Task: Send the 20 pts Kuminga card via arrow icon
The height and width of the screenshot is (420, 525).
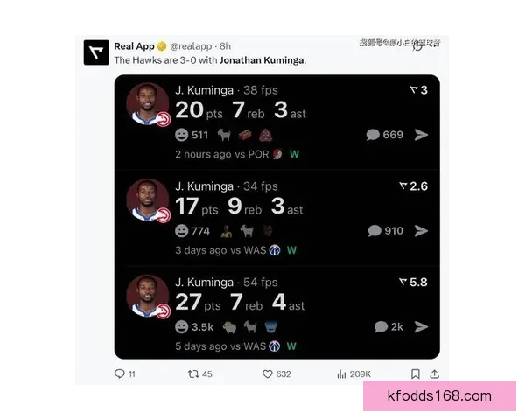Action: click(421, 135)
